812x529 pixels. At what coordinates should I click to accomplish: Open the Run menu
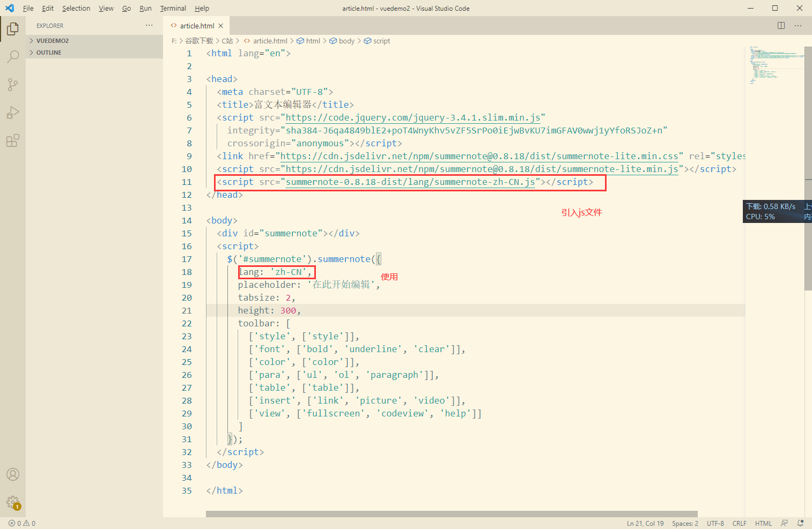145,8
